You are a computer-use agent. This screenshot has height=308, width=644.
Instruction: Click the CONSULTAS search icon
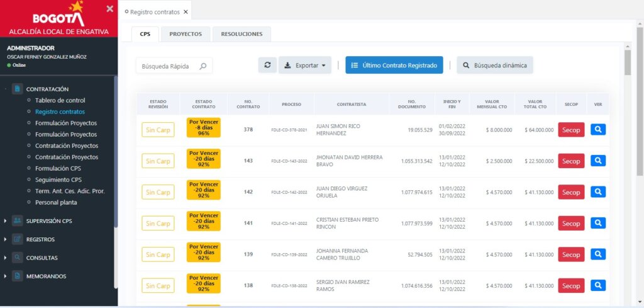[17, 258]
